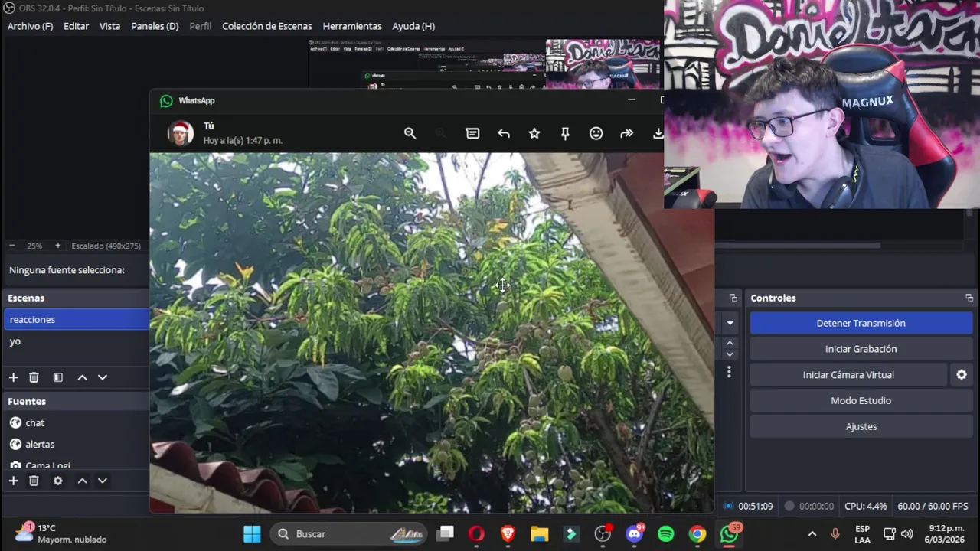The width and height of the screenshot is (980, 551).
Task: Open Ajustes in Controles panel
Action: pos(861,426)
